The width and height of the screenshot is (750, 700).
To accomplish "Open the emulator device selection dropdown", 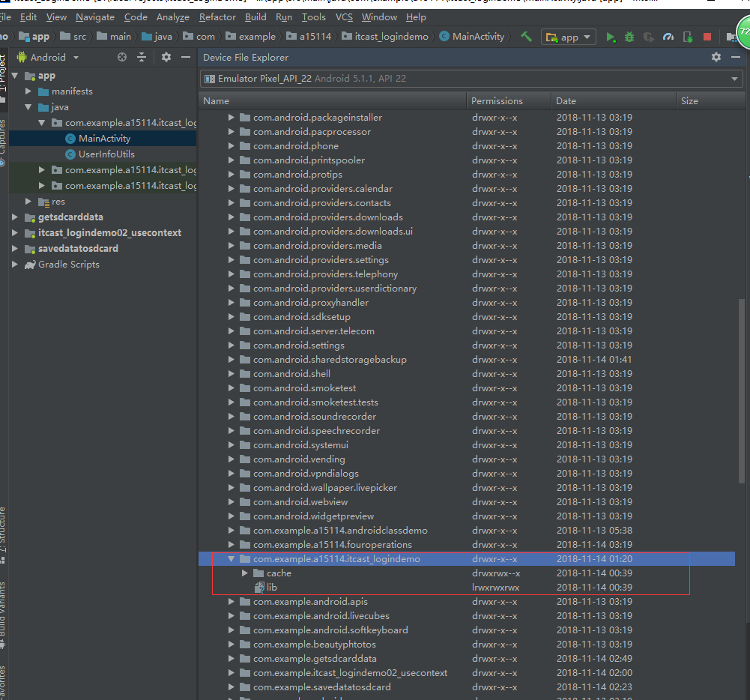I will click(x=471, y=79).
